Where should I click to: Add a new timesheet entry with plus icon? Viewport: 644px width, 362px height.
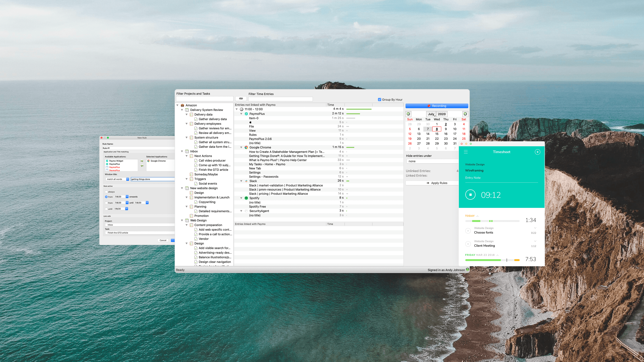coord(537,152)
